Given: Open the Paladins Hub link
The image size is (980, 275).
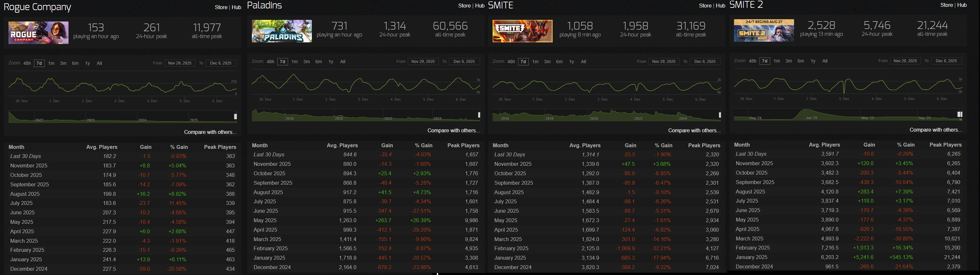Looking at the screenshot, I should (x=479, y=6).
